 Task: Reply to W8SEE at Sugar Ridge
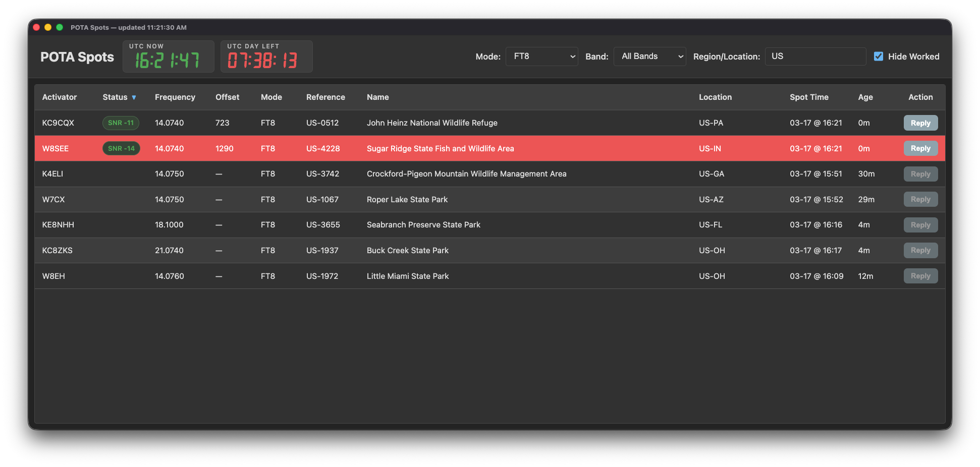click(x=920, y=149)
